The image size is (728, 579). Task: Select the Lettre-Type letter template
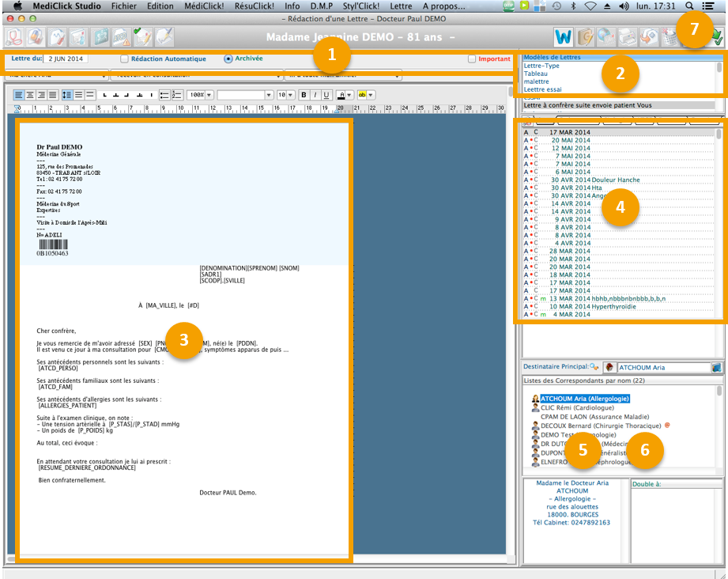point(541,66)
